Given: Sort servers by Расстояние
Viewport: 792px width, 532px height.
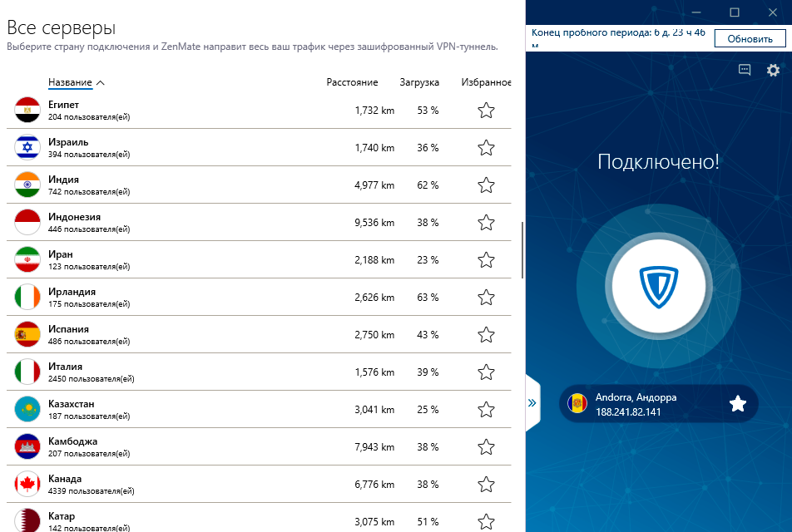Looking at the screenshot, I should click(352, 82).
